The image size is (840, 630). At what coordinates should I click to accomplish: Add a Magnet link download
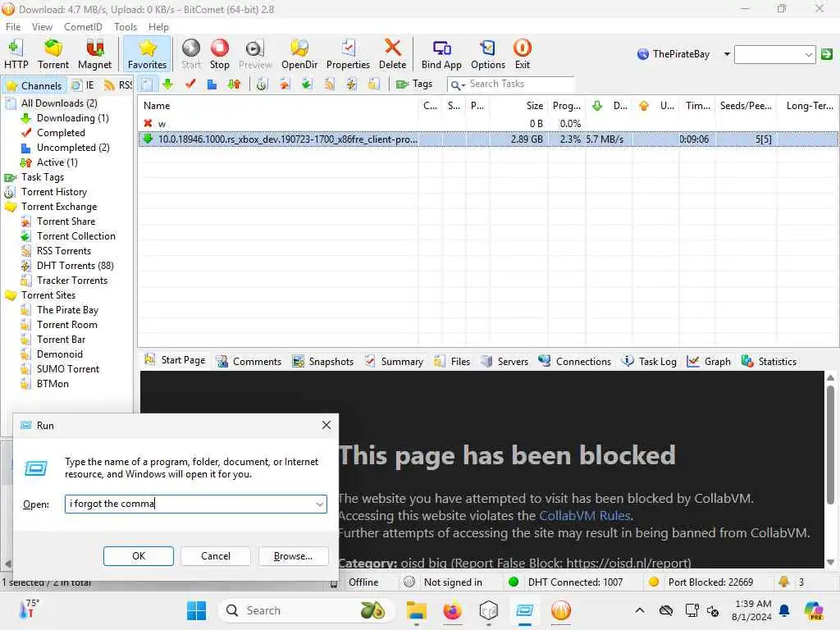click(x=94, y=54)
